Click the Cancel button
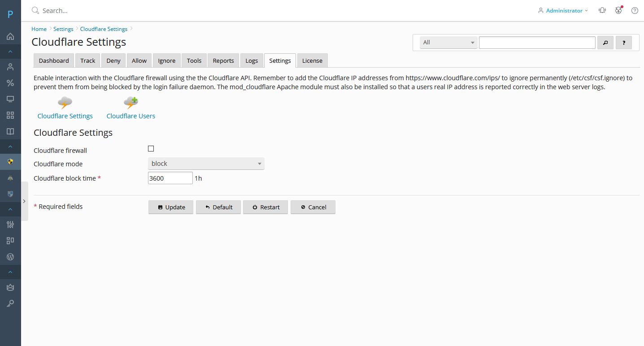644x346 pixels. [x=313, y=207]
